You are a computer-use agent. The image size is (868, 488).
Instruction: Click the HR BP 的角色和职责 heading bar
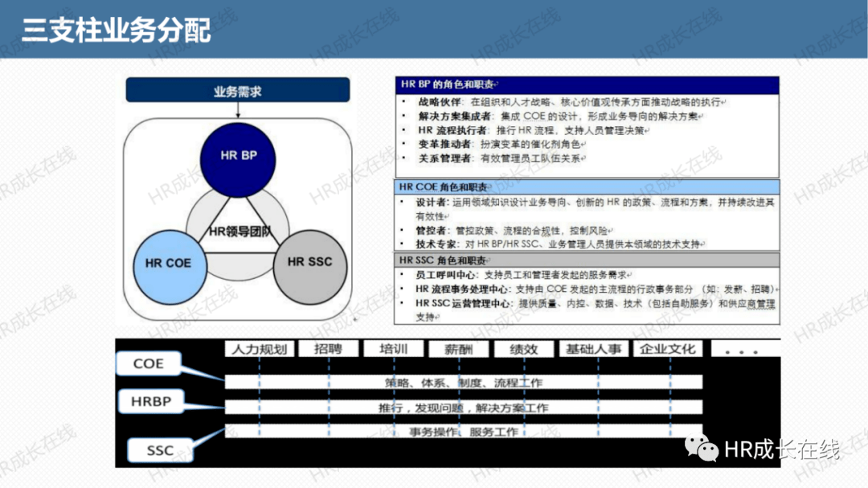pos(588,84)
